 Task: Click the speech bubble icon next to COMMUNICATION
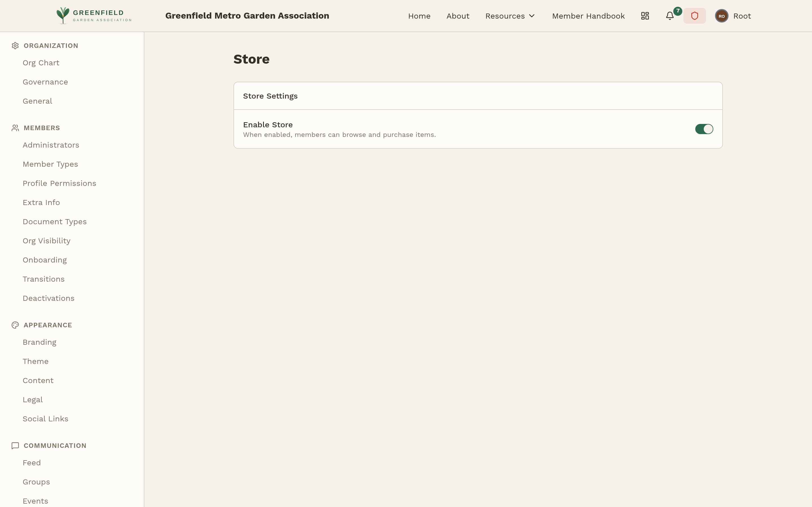click(x=15, y=445)
